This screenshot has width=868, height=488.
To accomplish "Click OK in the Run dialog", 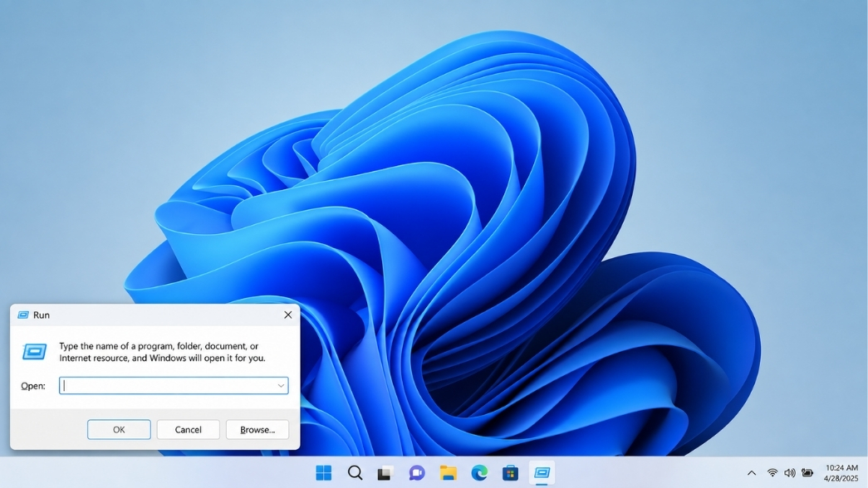I will (119, 429).
